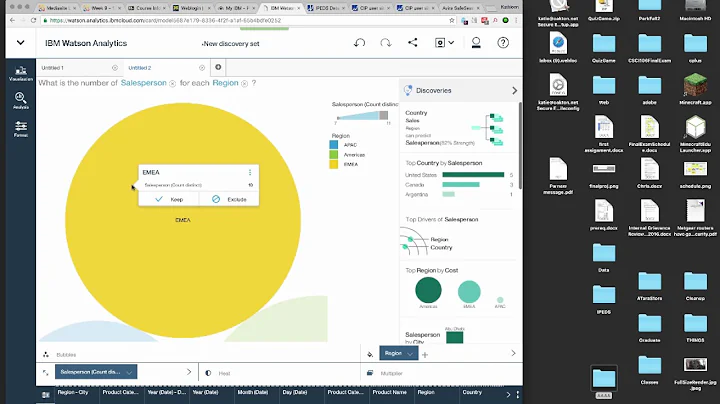Expand the size row right arrow
The width and height of the screenshot is (720, 404).
[189, 372]
